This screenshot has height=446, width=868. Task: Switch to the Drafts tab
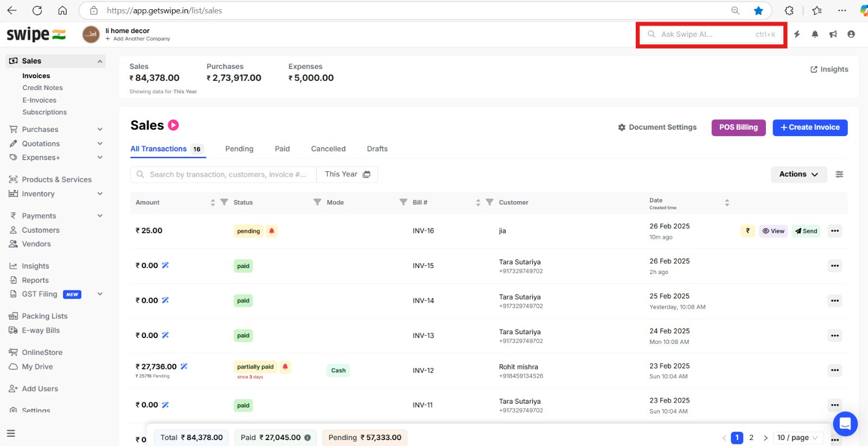(x=377, y=149)
